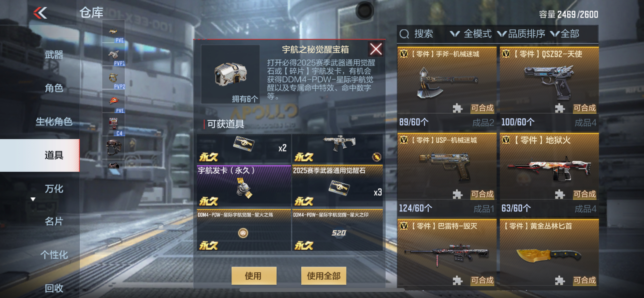644x298 pixels.
Task: Select the 宇航发卡（永久） reward item
Action: pyautogui.click(x=244, y=186)
